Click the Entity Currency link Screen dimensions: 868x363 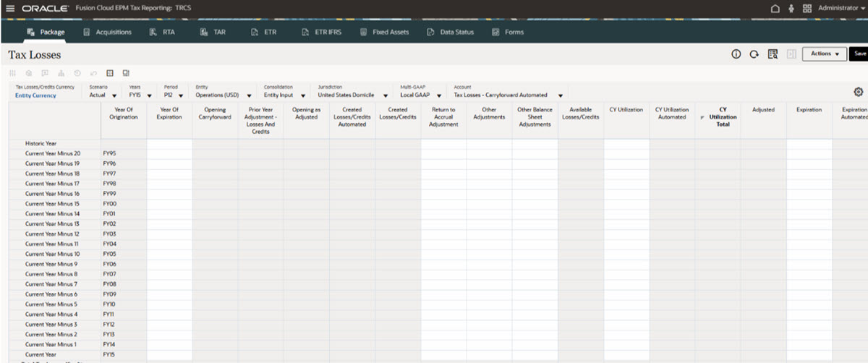[35, 95]
